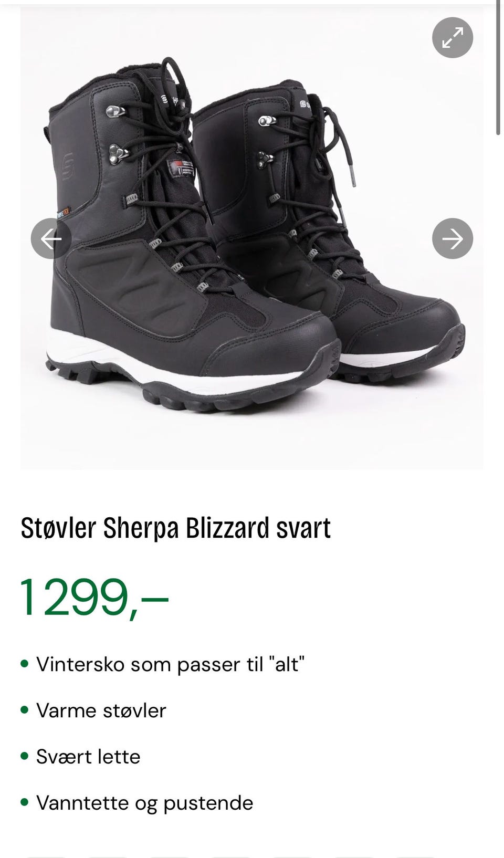Click the S logo on left boot side
Viewport: 504px width, 858px height.
(x=68, y=166)
